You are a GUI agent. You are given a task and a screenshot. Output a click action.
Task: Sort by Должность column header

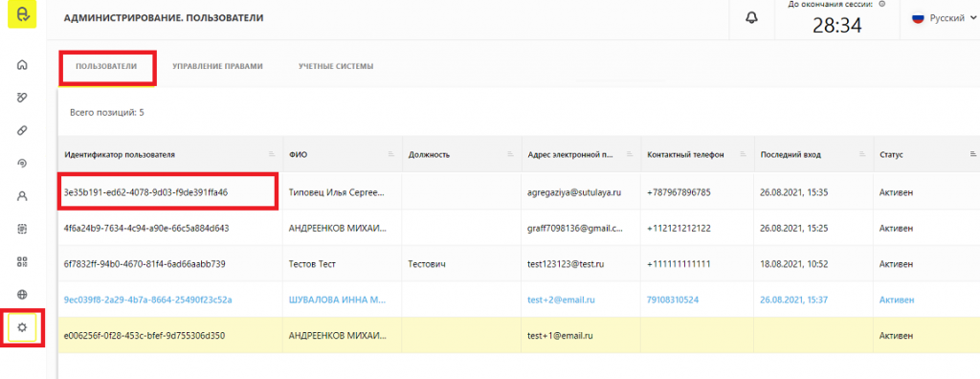429,154
